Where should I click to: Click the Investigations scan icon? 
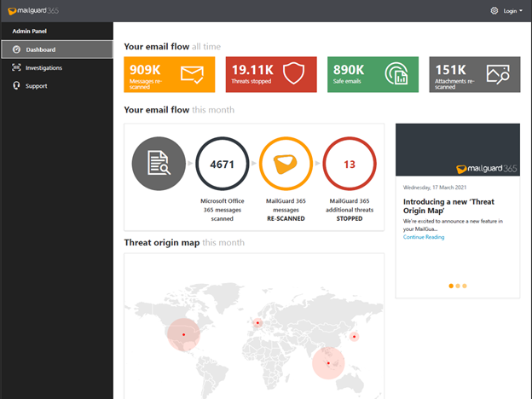tap(16, 67)
